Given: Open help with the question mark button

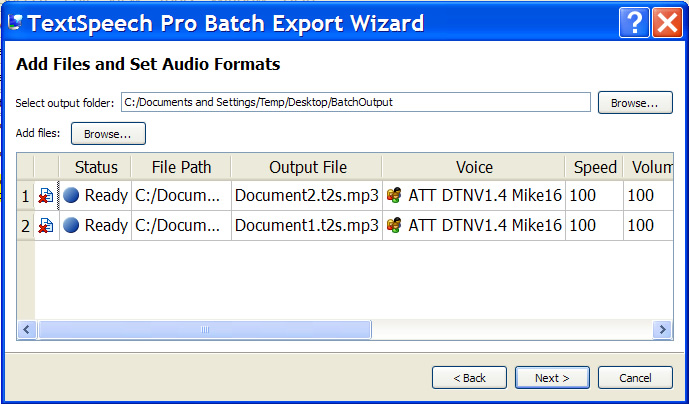Looking at the screenshot, I should (631, 22).
